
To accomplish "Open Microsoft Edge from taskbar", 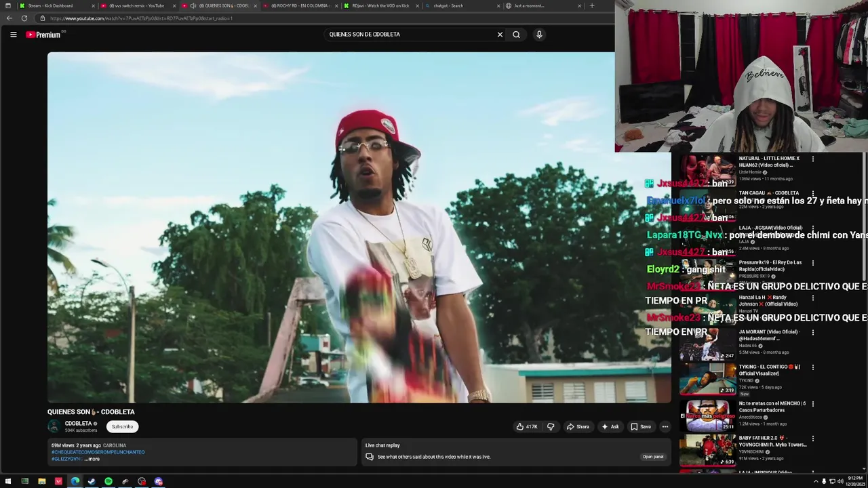I will [x=75, y=482].
